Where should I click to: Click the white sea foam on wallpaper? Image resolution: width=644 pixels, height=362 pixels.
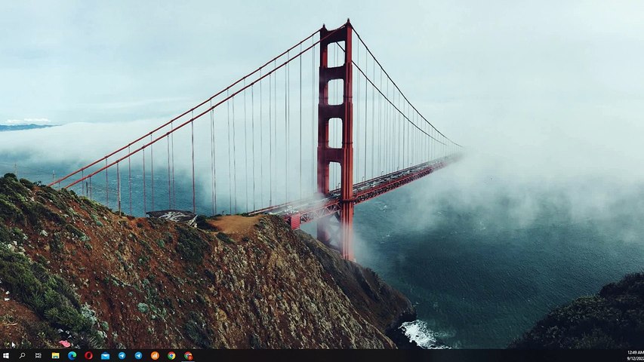click(420, 333)
